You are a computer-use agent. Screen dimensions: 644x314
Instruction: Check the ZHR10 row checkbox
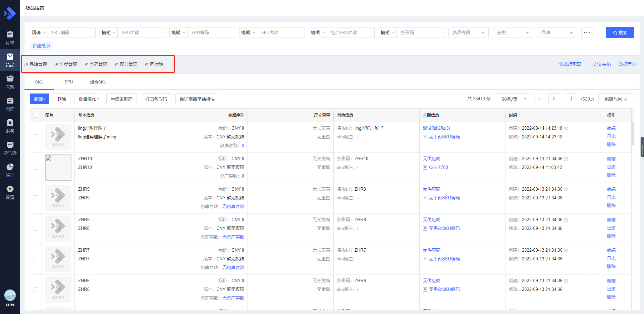click(x=36, y=167)
